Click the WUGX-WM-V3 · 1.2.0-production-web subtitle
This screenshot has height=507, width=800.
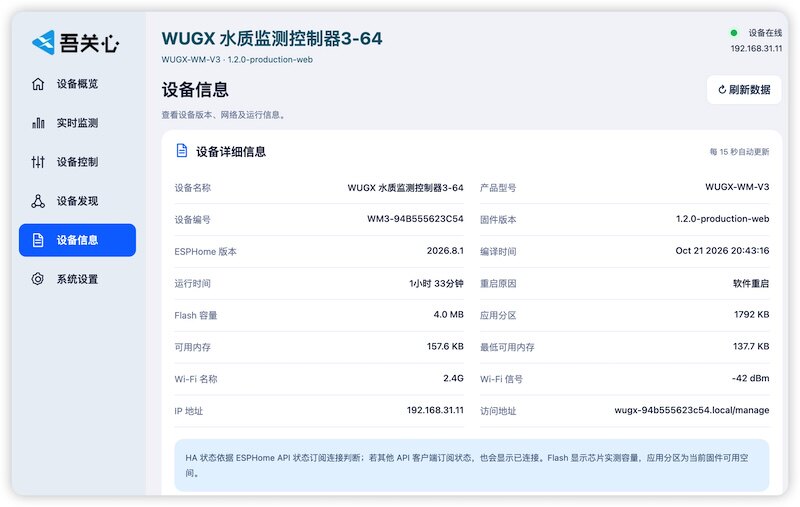click(237, 60)
